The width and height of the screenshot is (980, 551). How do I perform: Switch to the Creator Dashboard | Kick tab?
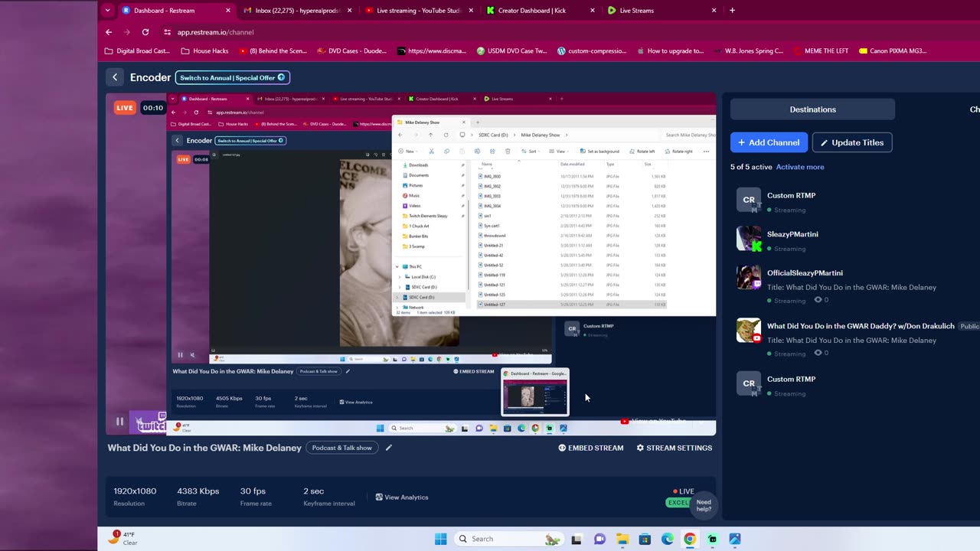tap(541, 11)
